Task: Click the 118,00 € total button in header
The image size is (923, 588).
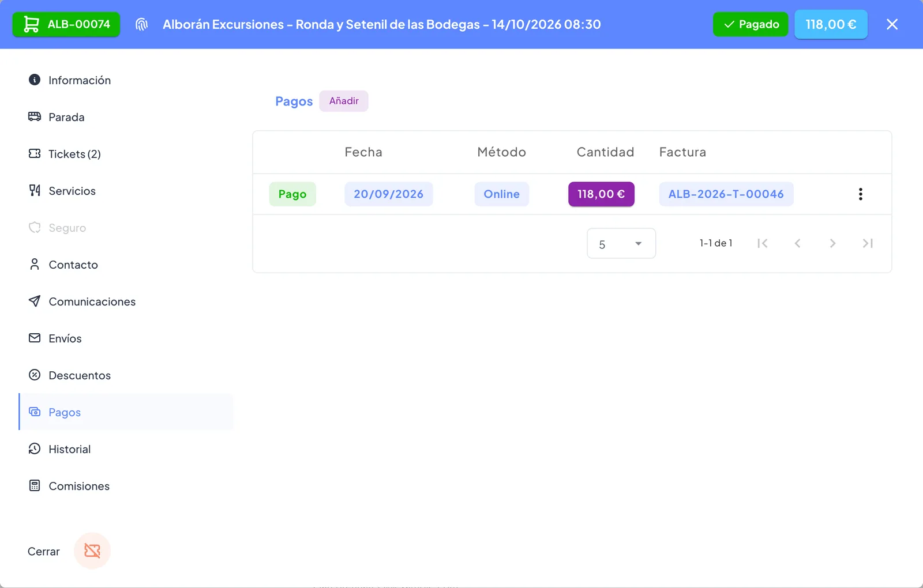Action: point(831,24)
